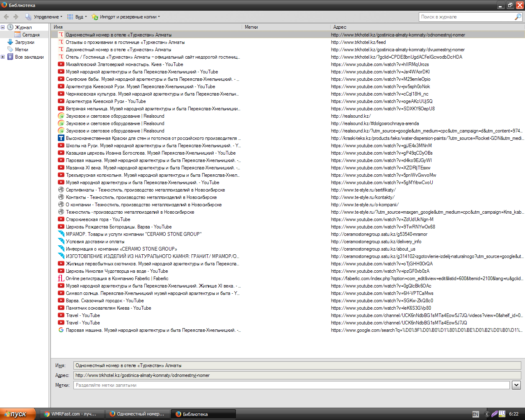Sort by the Метки column header

click(286, 27)
